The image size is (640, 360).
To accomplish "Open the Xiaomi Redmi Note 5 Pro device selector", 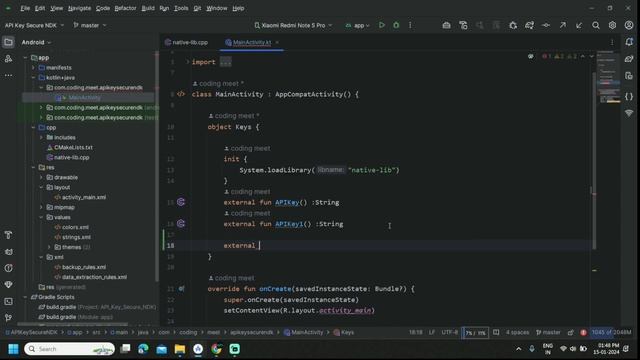I will [x=293, y=25].
